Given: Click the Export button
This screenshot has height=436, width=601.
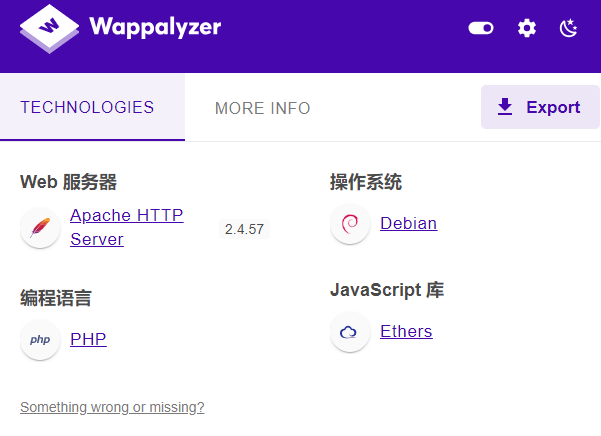Looking at the screenshot, I should click(540, 107).
